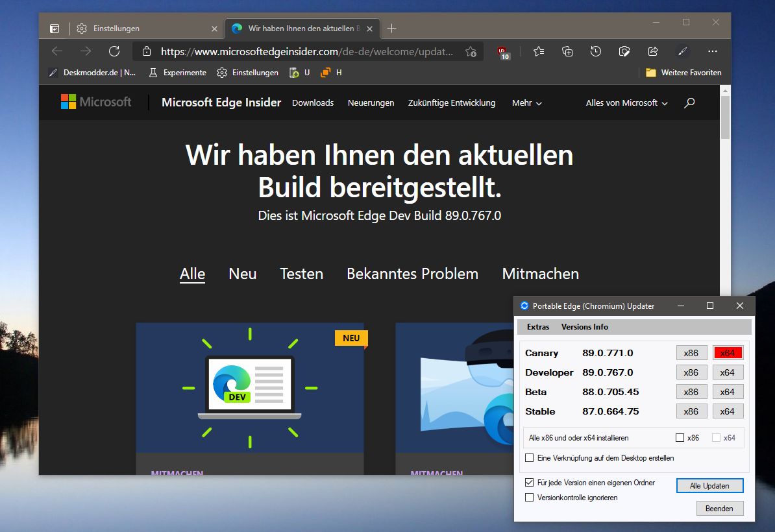The height and width of the screenshot is (532, 775).
Task: Enable 'Eine Verknüpfung auf dem Desktop erstellen'
Action: [x=530, y=458]
